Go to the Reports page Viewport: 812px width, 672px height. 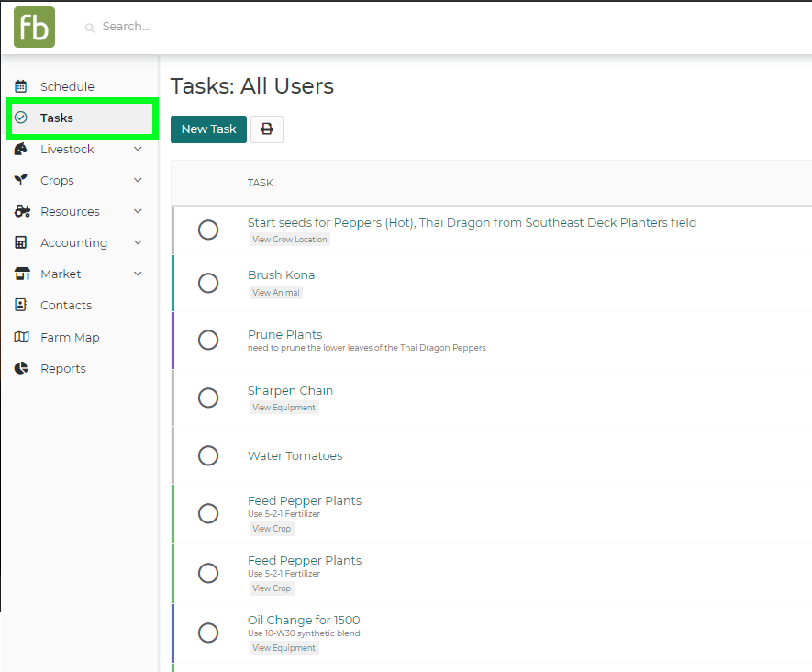(x=63, y=368)
